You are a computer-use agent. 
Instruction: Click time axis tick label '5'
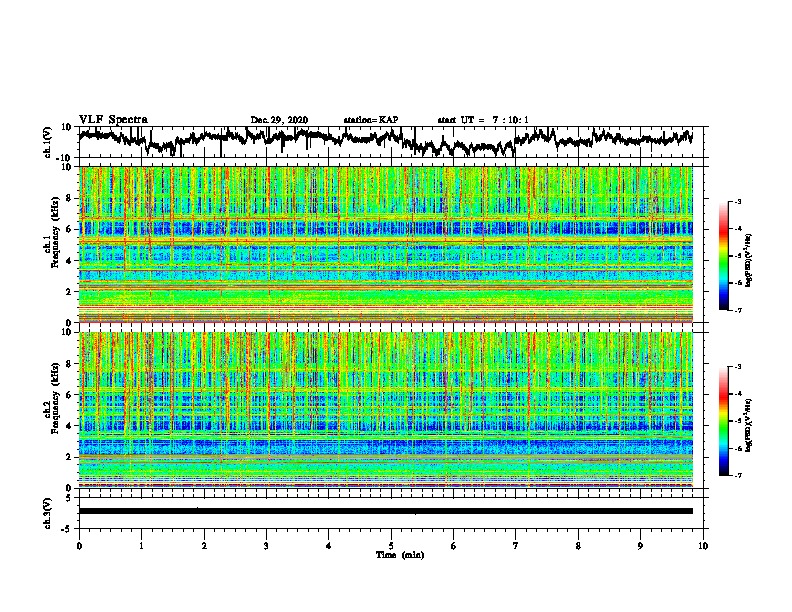391,546
